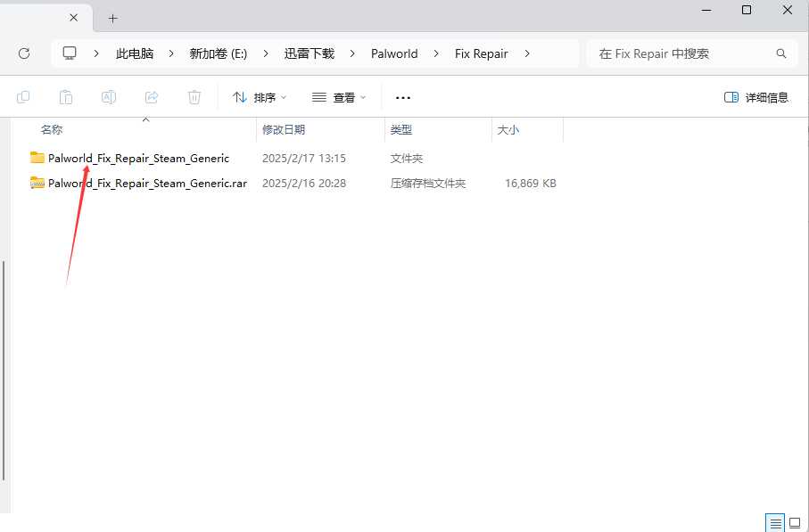
Task: Minimize the Explorer window
Action: pyautogui.click(x=706, y=10)
